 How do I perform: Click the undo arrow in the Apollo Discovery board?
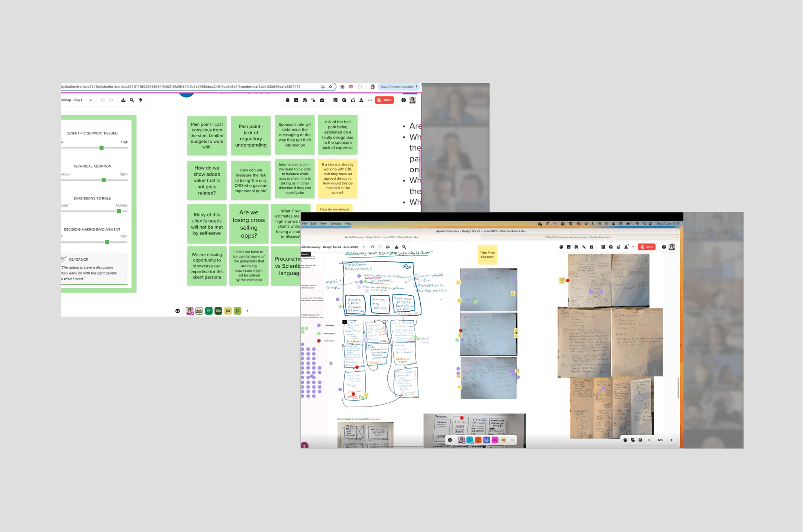[x=372, y=247]
